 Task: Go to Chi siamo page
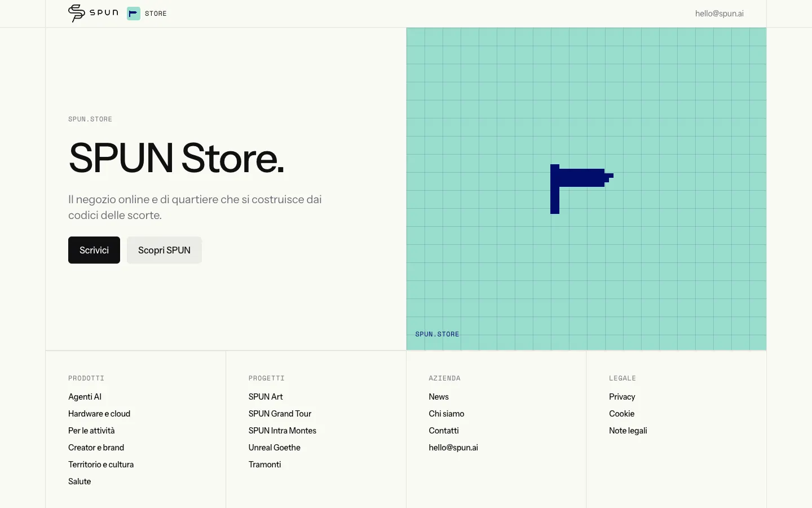click(447, 414)
